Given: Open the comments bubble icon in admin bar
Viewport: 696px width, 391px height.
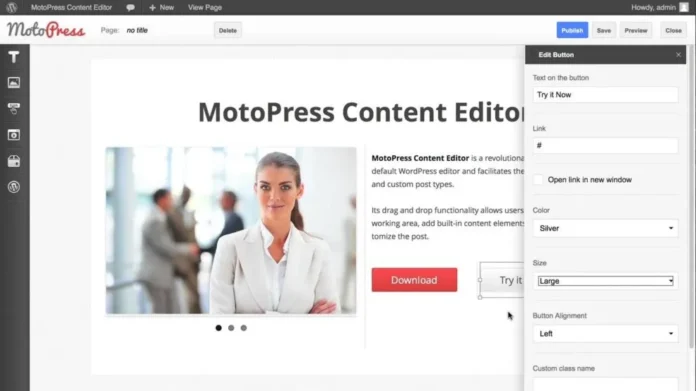Looking at the screenshot, I should (130, 8).
